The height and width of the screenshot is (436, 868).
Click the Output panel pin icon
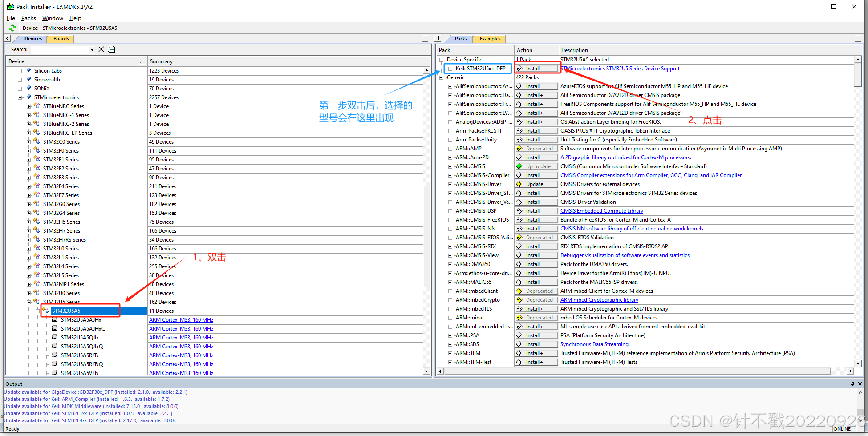pos(852,384)
